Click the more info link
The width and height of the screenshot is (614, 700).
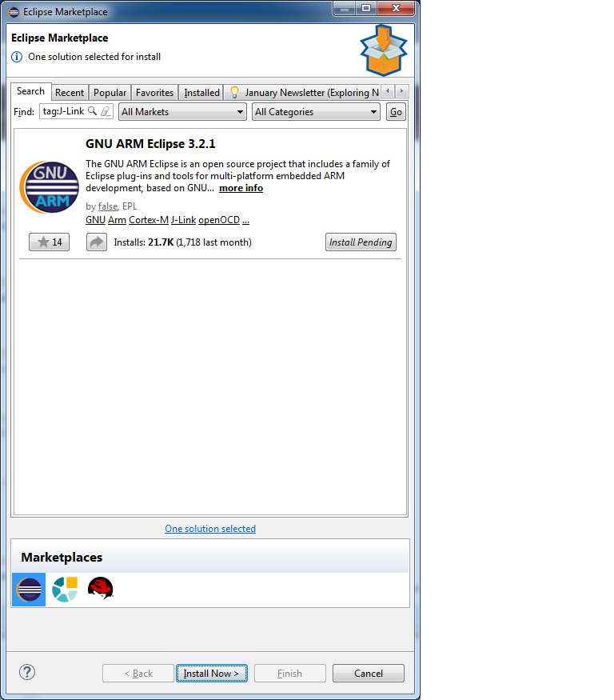[241, 188]
